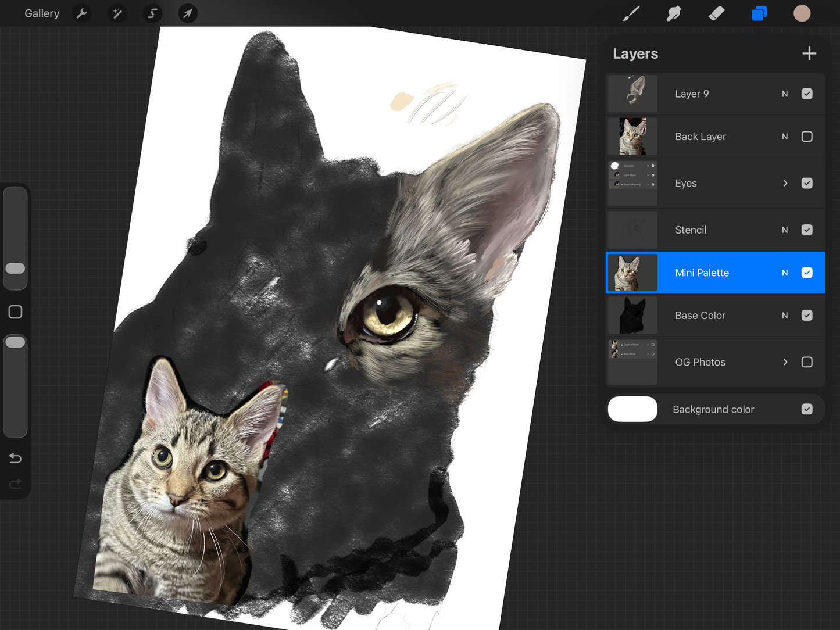Return to the Gallery
The width and height of the screenshot is (840, 630).
click(x=42, y=13)
